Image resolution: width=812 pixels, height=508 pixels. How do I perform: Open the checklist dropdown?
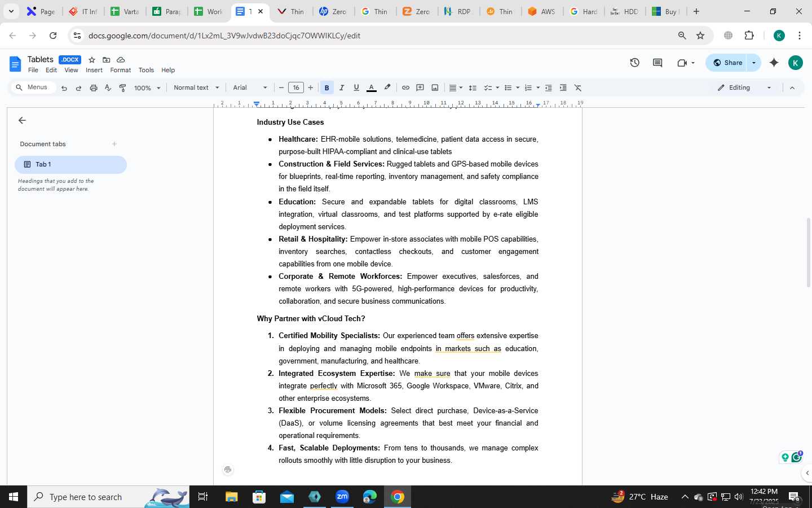click(492, 88)
